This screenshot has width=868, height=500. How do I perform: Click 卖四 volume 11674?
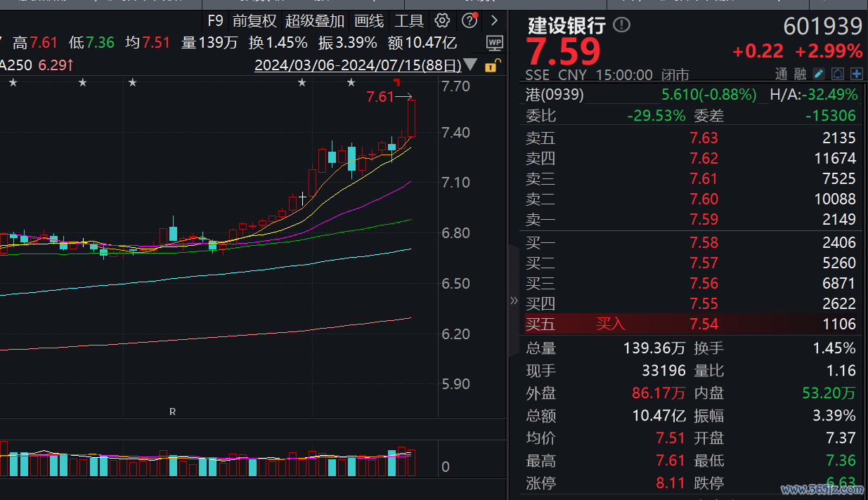pyautogui.click(x=835, y=158)
